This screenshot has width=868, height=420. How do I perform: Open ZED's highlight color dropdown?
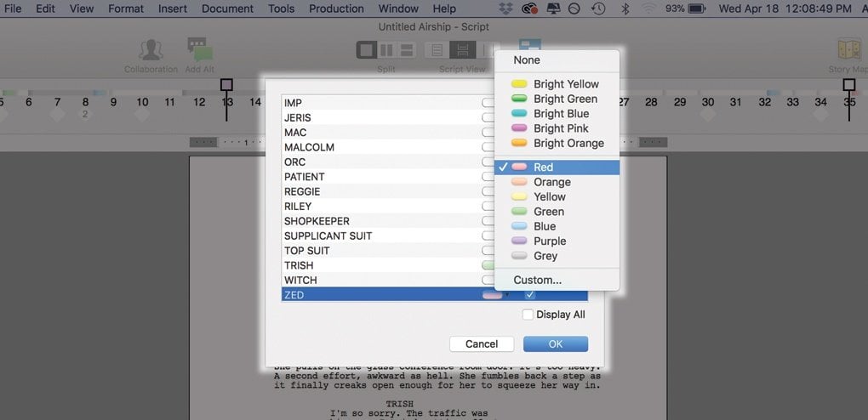click(494, 295)
